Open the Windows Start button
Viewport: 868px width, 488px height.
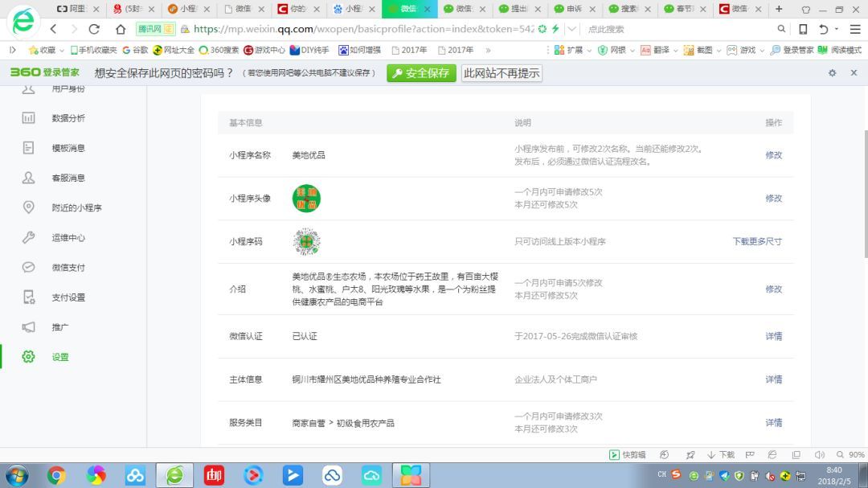point(17,475)
